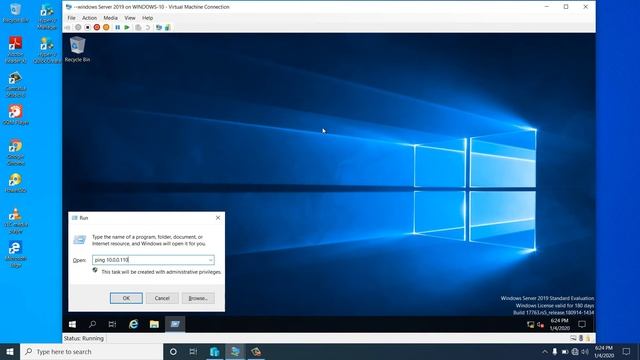
Task: Click the host speaker volume icon
Action: pos(585,351)
